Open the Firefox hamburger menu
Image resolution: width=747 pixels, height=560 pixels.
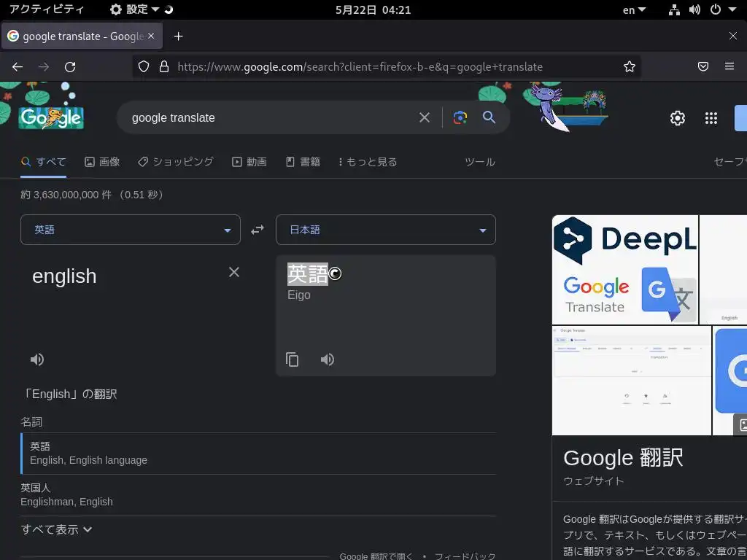click(x=729, y=66)
